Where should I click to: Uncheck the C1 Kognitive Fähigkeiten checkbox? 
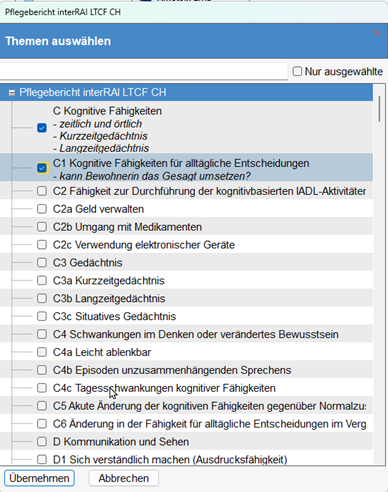[42, 168]
